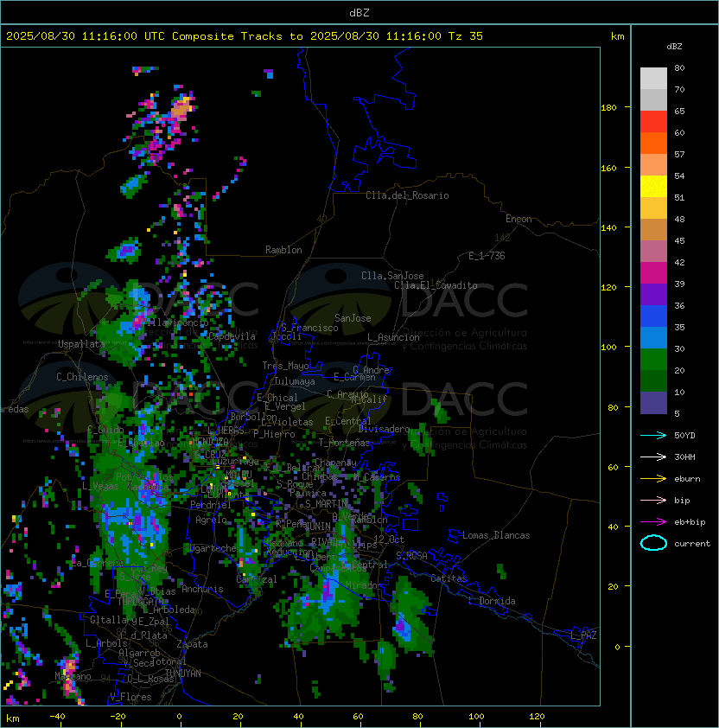
Task: Select the gold 48–51 dBZ swatch
Action: tap(653, 208)
